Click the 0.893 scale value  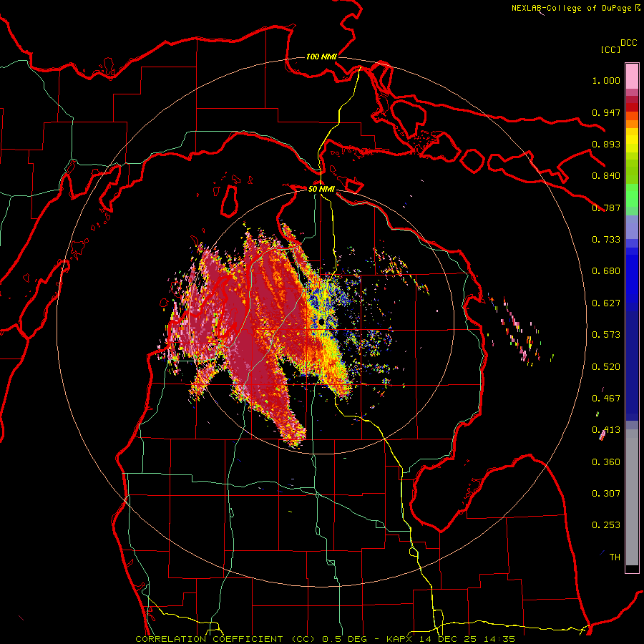pyautogui.click(x=606, y=144)
